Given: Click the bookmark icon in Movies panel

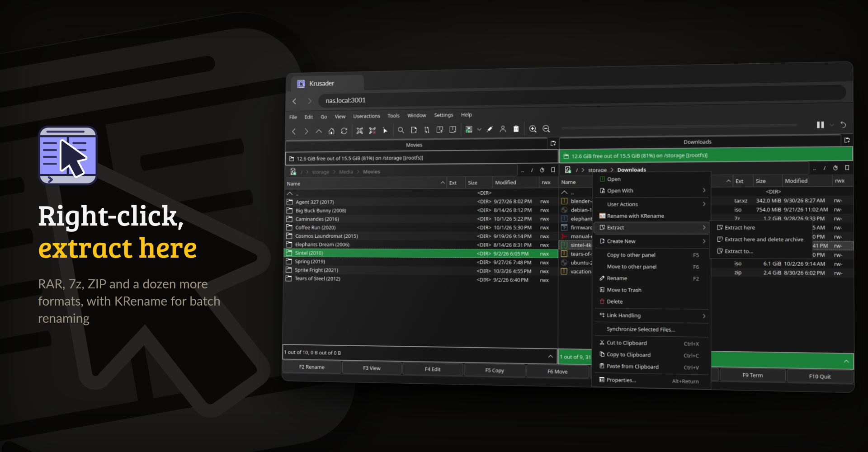Looking at the screenshot, I should pyautogui.click(x=553, y=170).
